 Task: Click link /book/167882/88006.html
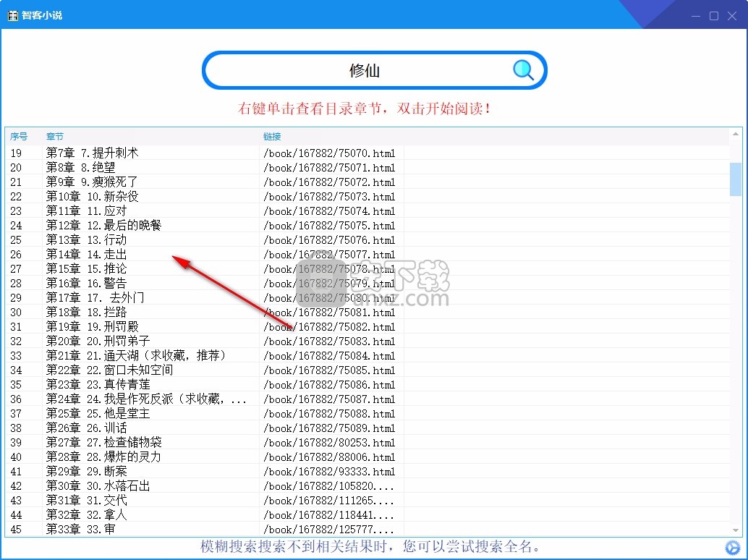[x=329, y=457]
